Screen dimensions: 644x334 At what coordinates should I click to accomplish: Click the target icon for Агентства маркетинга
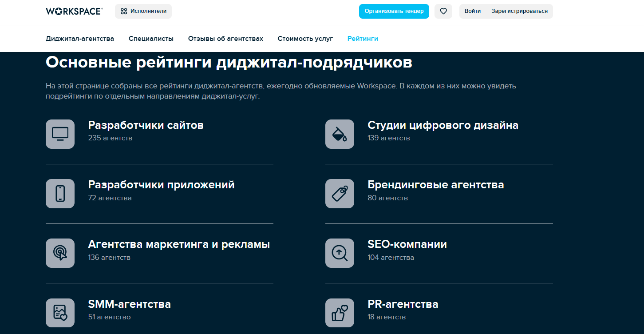click(x=60, y=253)
